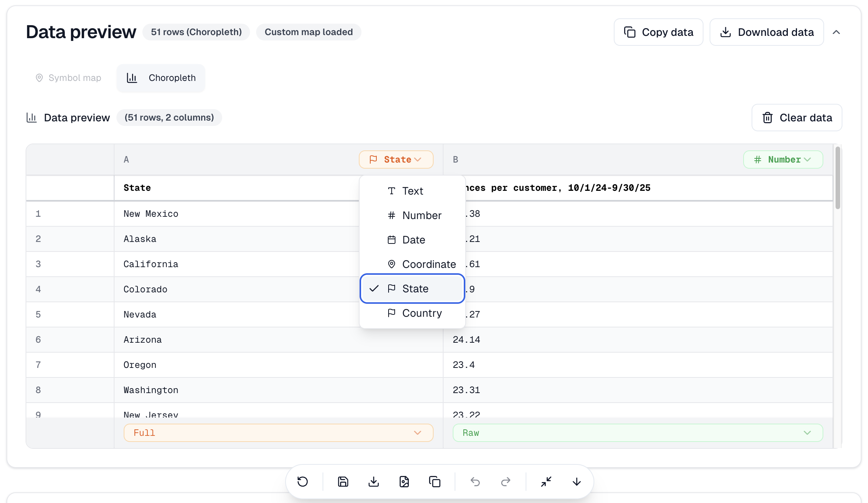Select Date type in dropdown menu
868x503 pixels.
coord(412,240)
